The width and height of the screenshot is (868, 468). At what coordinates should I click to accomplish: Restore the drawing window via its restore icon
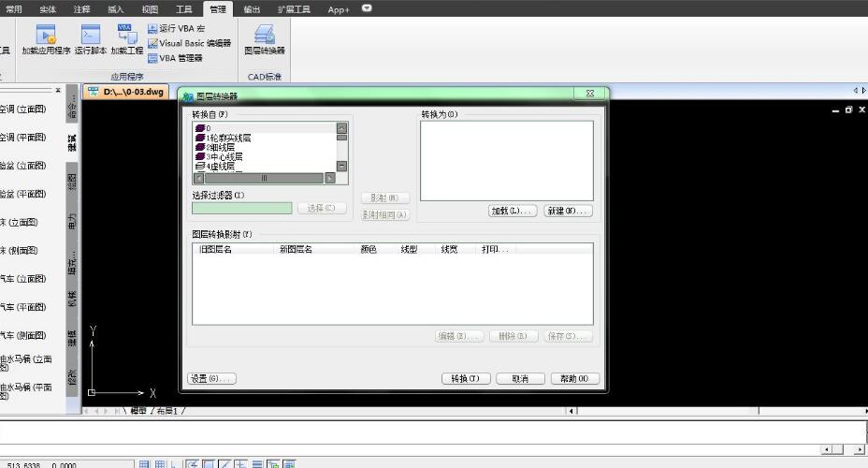[848, 110]
